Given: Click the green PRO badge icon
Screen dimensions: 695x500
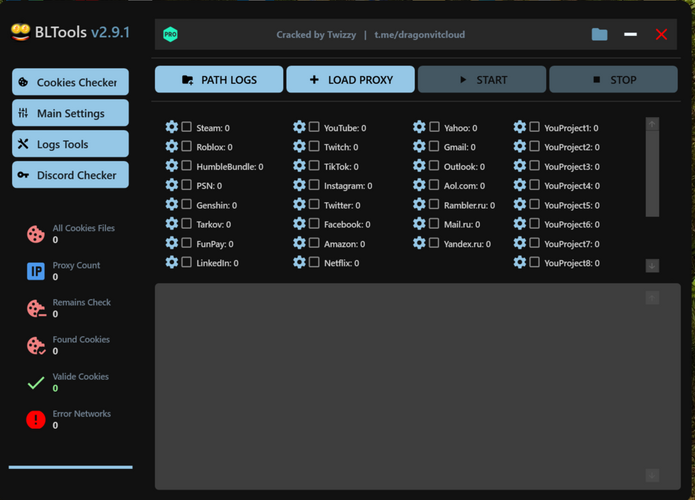Looking at the screenshot, I should click(171, 35).
